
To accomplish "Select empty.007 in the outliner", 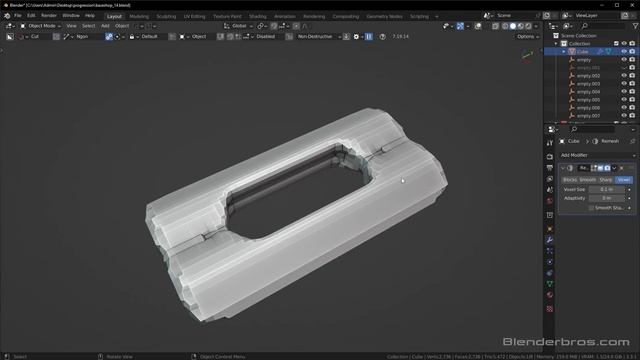I will coord(588,116).
